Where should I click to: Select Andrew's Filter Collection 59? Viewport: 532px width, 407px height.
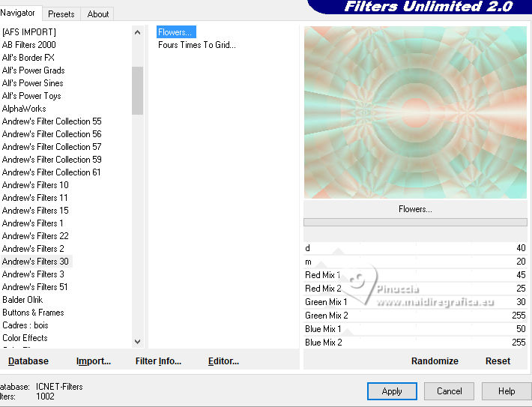tap(52, 160)
